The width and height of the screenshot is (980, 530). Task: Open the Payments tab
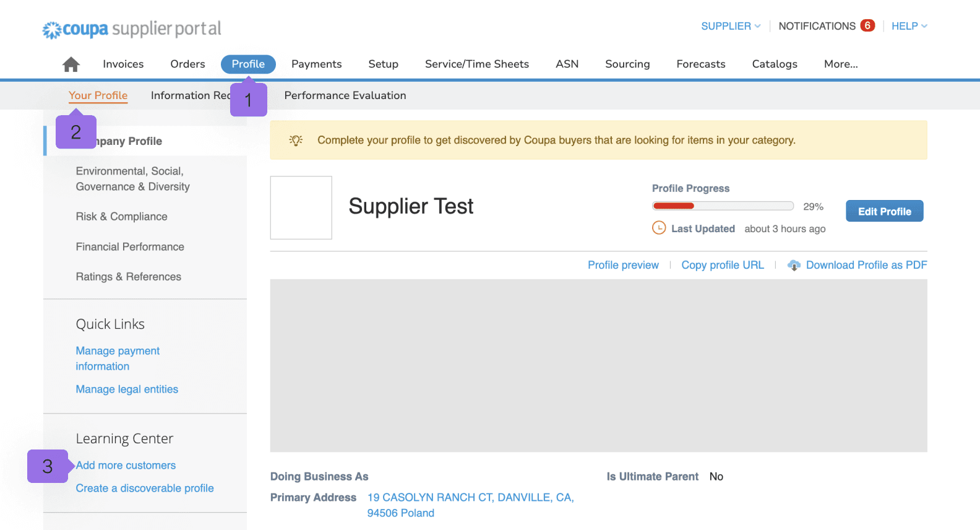316,64
